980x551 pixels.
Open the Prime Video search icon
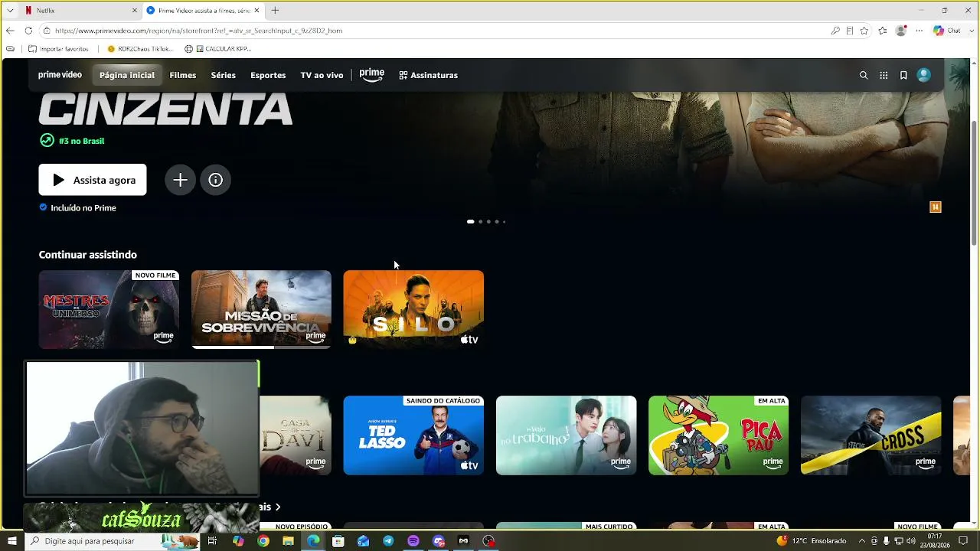point(864,75)
